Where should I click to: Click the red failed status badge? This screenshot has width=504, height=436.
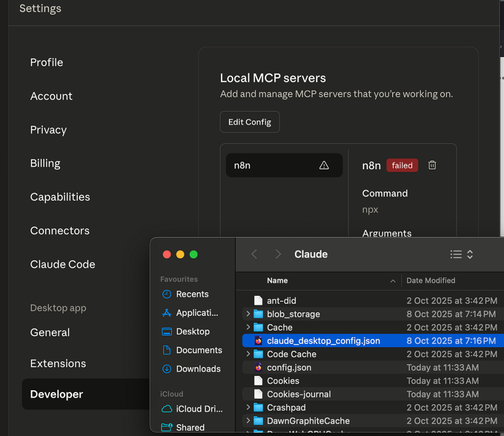(402, 165)
